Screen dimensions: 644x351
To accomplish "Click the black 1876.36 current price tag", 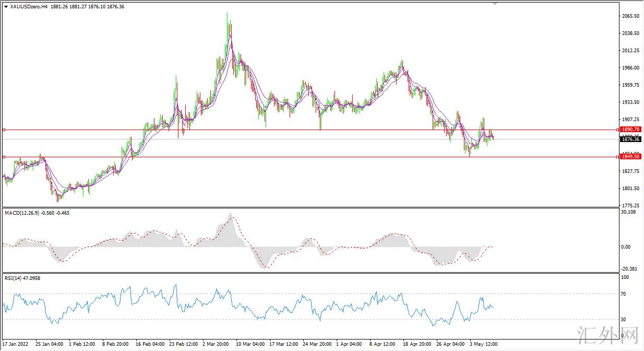I will [x=631, y=139].
